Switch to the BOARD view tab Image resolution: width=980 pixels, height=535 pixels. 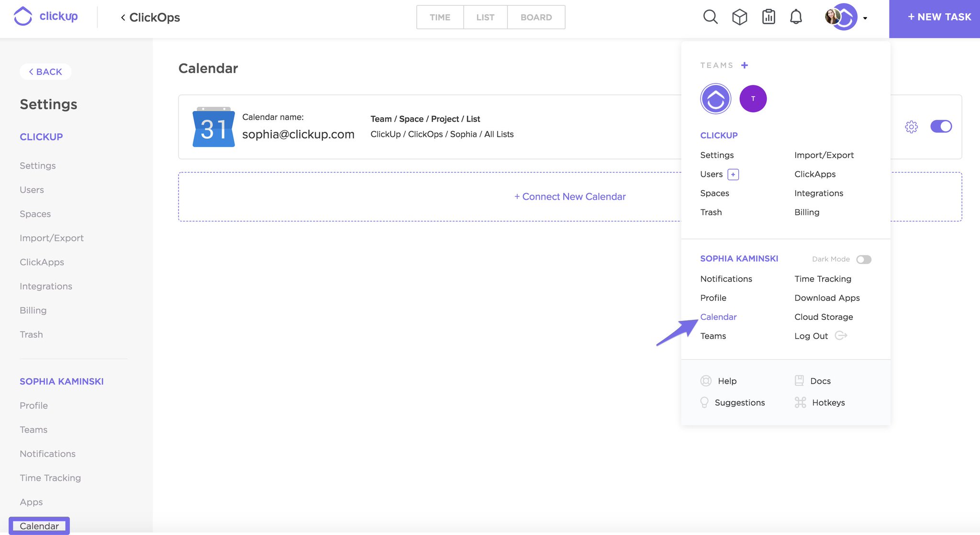coord(536,17)
